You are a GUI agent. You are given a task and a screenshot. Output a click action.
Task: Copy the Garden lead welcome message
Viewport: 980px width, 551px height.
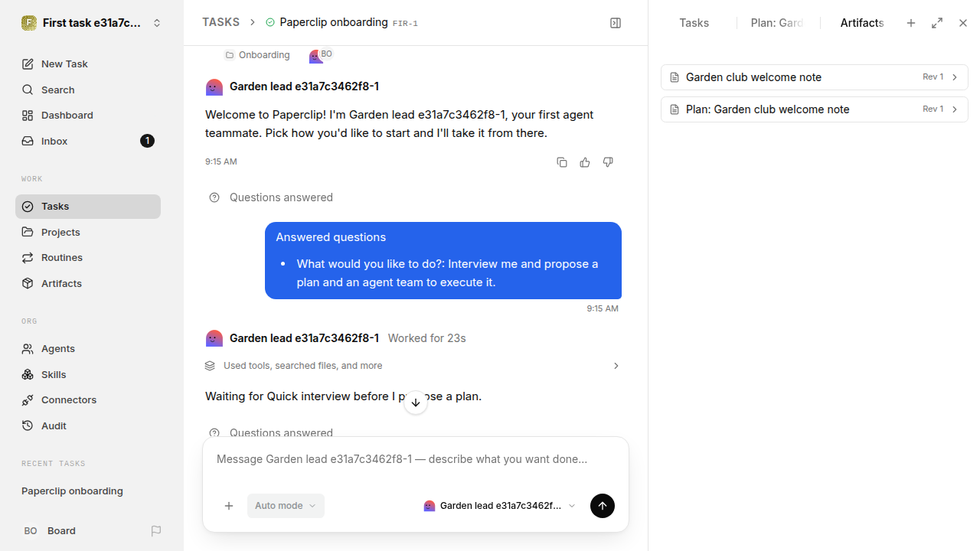(x=562, y=162)
